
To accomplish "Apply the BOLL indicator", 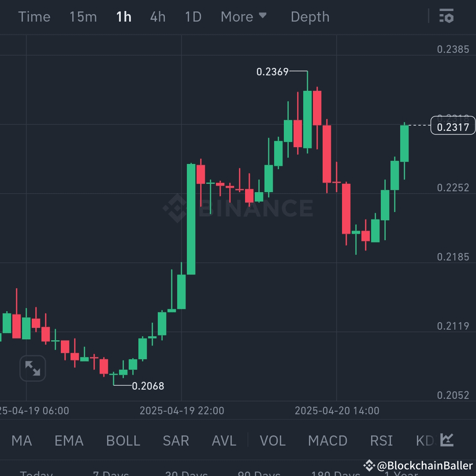I will pos(123,440).
